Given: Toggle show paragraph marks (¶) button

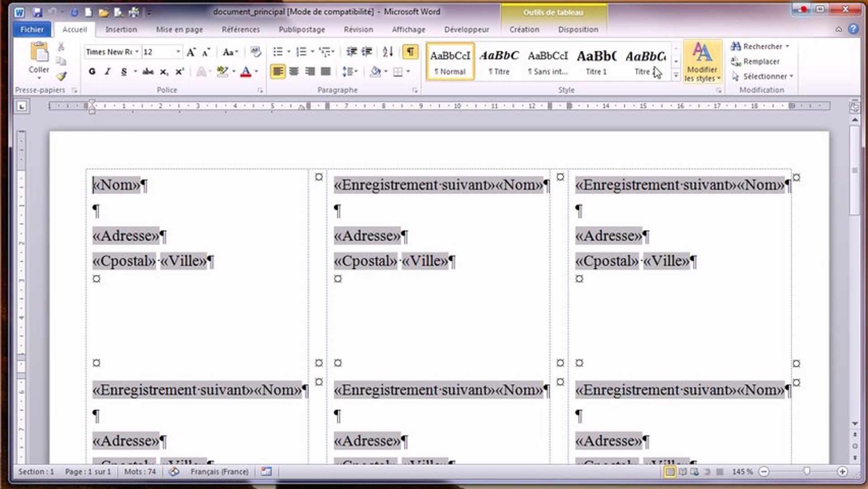Looking at the screenshot, I should (410, 52).
